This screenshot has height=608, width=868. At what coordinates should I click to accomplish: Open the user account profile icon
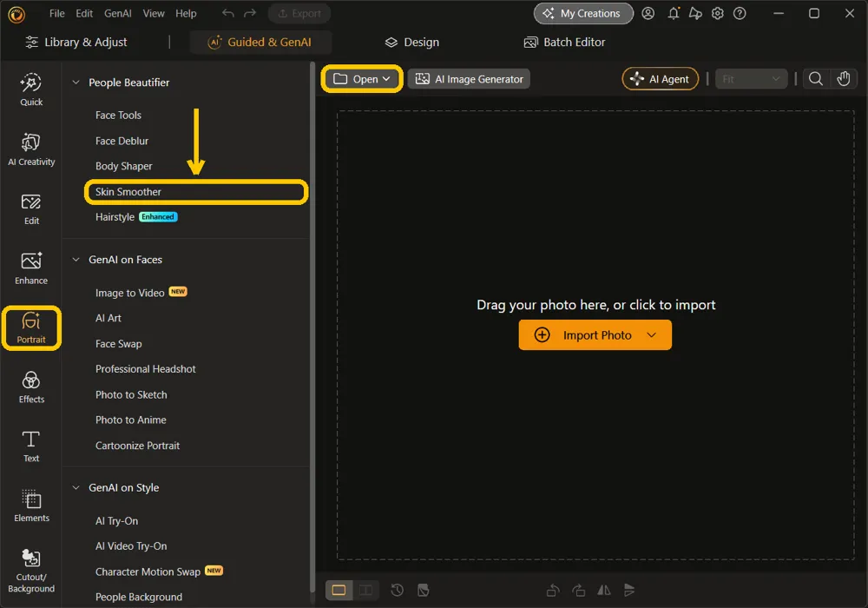click(x=648, y=13)
